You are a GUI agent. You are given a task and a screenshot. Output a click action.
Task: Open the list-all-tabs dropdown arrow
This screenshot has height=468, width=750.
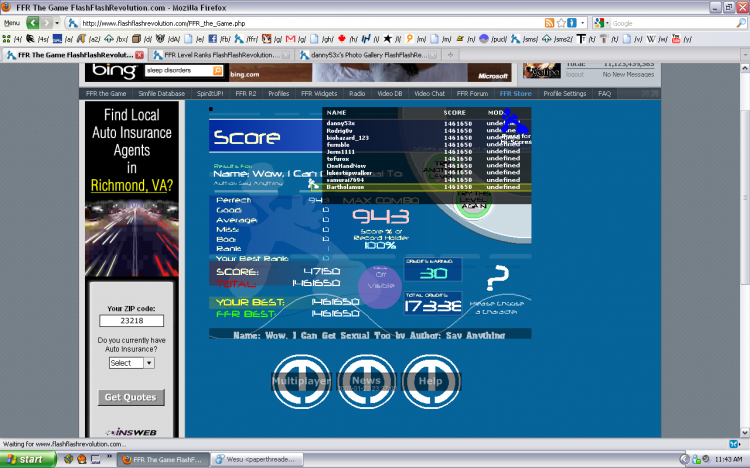745,55
